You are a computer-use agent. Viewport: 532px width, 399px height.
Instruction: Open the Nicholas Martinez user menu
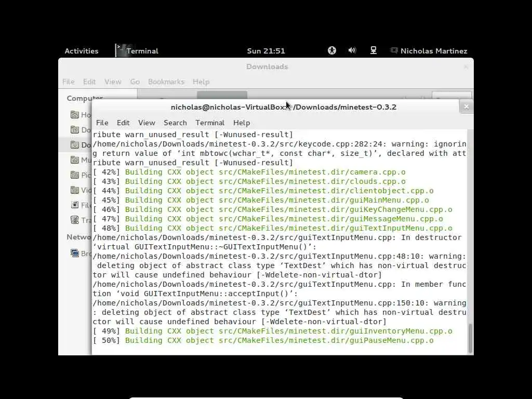(434, 51)
